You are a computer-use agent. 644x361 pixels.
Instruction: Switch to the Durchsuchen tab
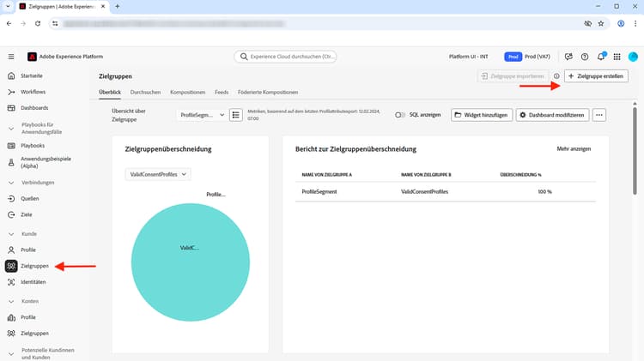(145, 93)
